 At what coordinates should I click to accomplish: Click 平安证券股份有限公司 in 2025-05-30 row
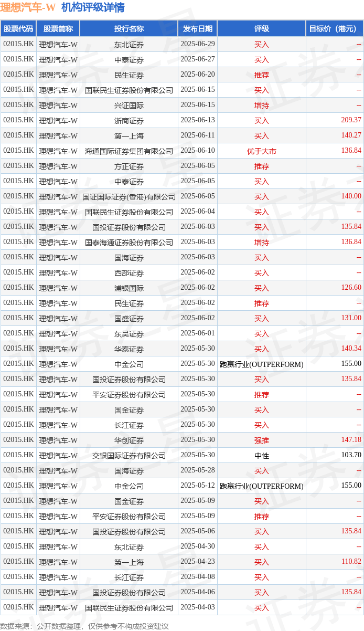129,395
